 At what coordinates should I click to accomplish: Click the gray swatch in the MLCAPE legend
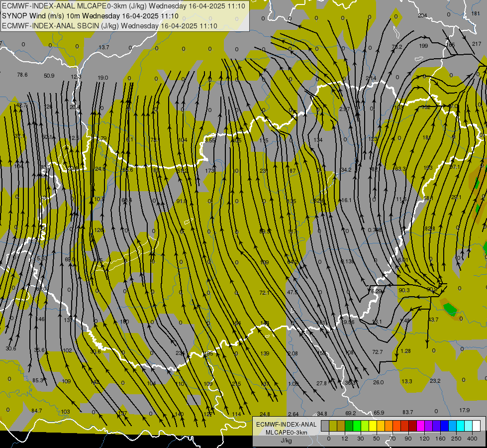(325, 426)
